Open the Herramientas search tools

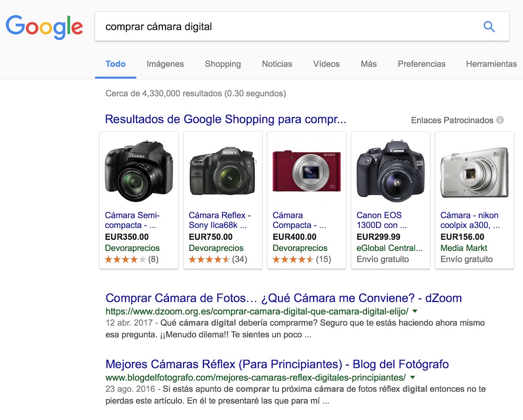[491, 64]
